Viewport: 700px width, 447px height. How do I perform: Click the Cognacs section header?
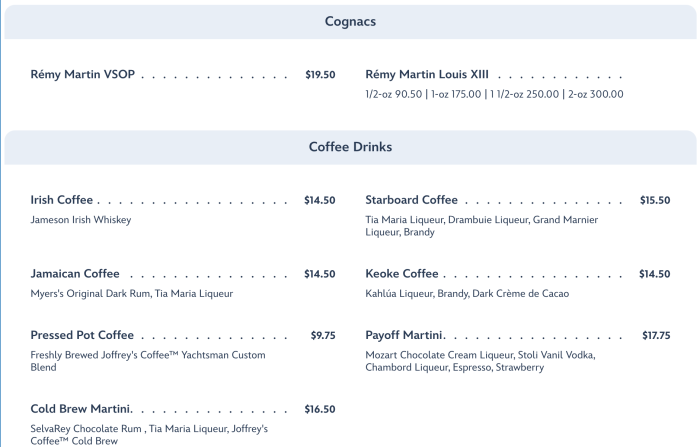[350, 21]
